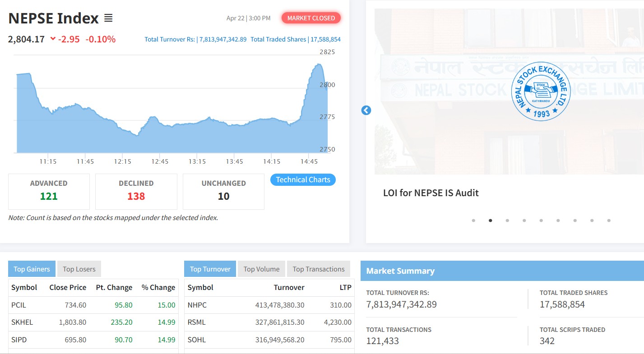Click the NHPC symbol in Top Turnover
Screen dimensions: 644x354
pyautogui.click(x=197, y=305)
